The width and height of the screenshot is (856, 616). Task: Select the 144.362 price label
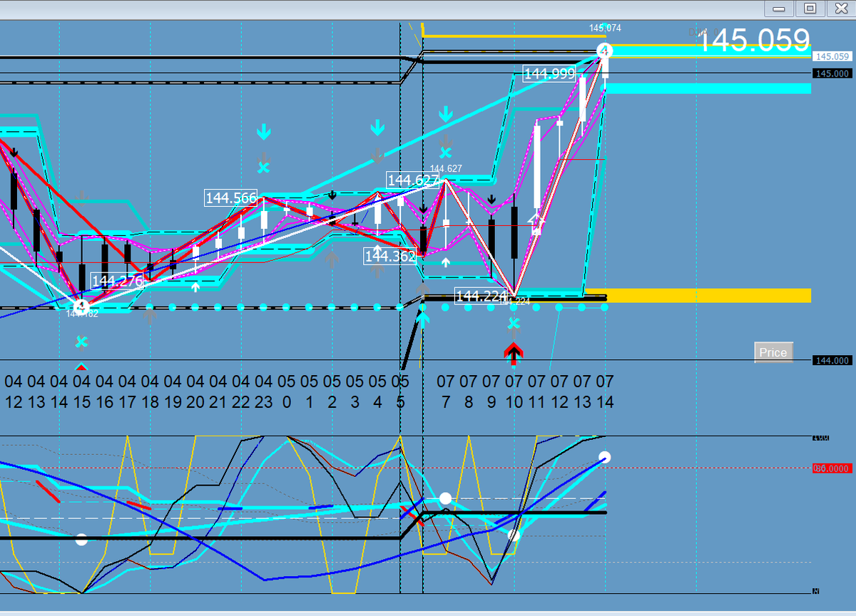tap(390, 256)
